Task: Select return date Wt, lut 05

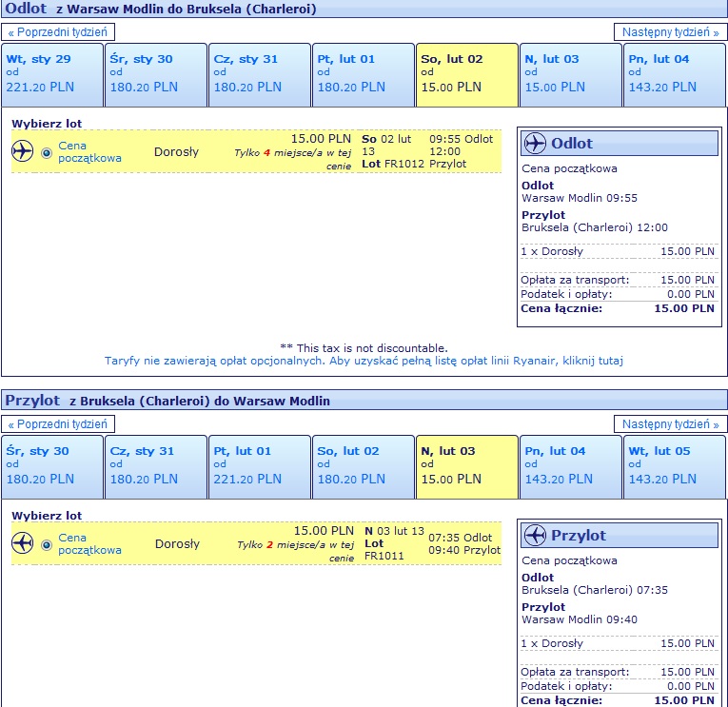Action: [x=675, y=466]
